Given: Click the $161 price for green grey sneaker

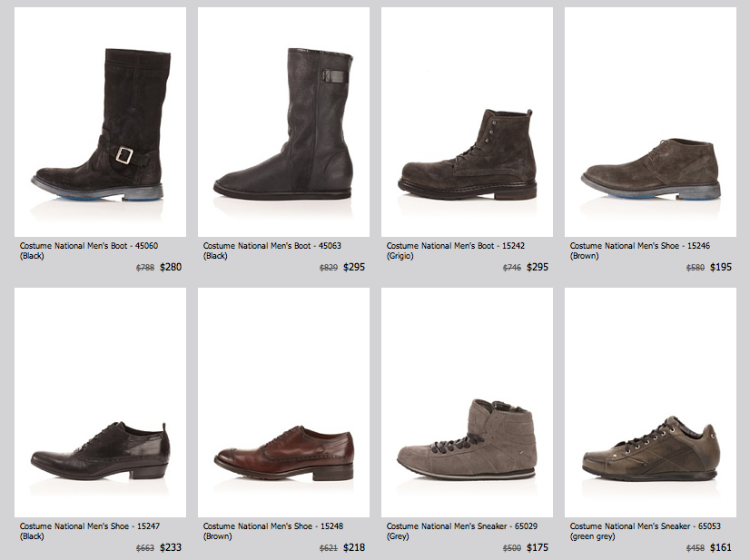Looking at the screenshot, I should click(x=721, y=547).
